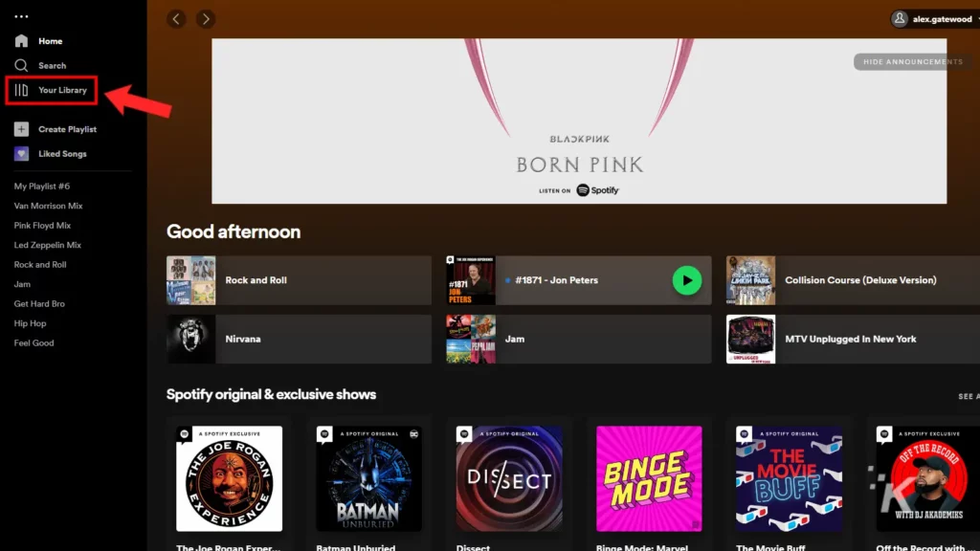Open the Rock and Roll shortcut card
The image size is (980, 551).
pos(299,280)
